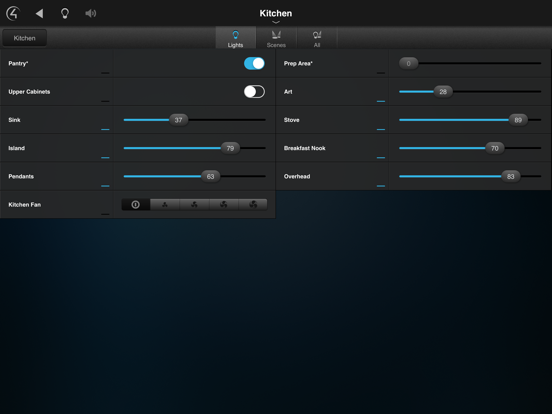Viewport: 552px width, 414px height.
Task: Turn off the Kitchen Fan
Action: pyautogui.click(x=136, y=205)
